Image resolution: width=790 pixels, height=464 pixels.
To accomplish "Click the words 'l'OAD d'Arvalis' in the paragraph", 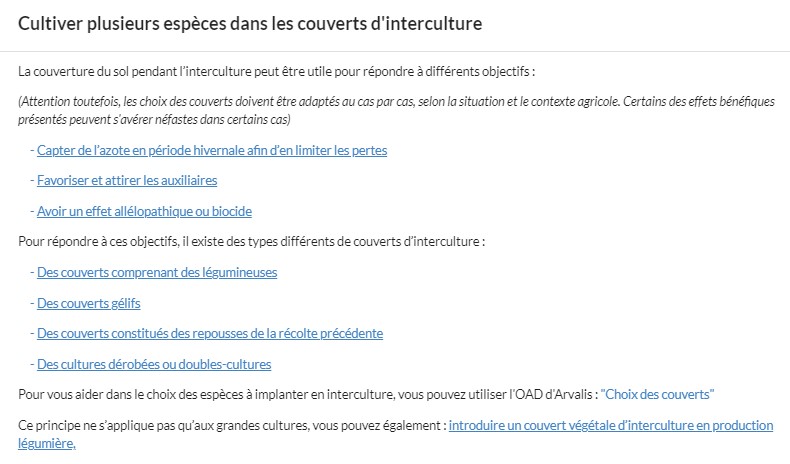I will (551, 394).
